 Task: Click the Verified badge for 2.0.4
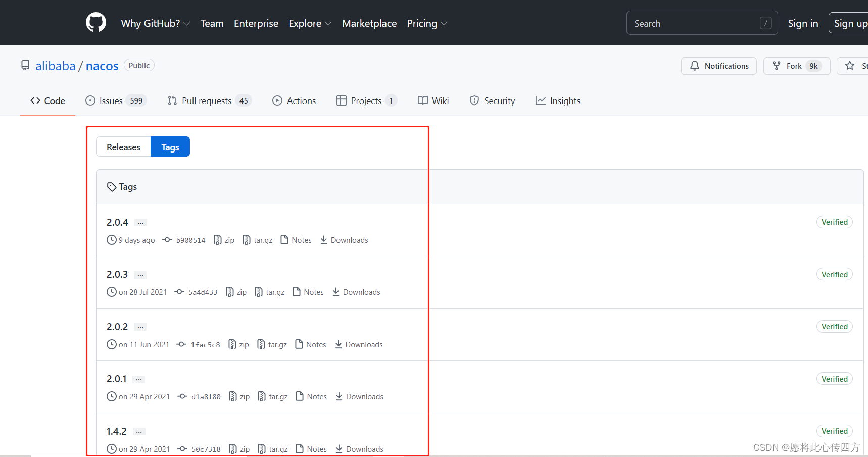coord(834,222)
